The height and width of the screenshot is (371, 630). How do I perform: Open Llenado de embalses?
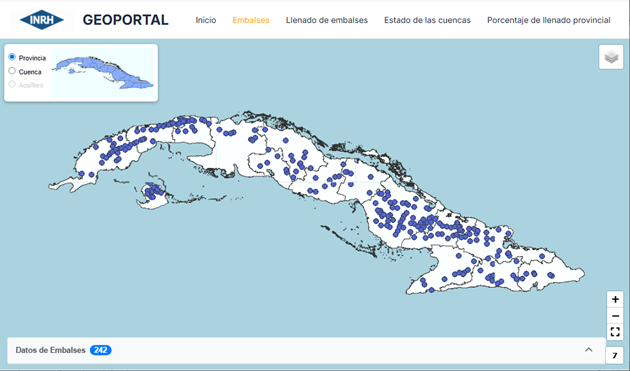pos(327,20)
